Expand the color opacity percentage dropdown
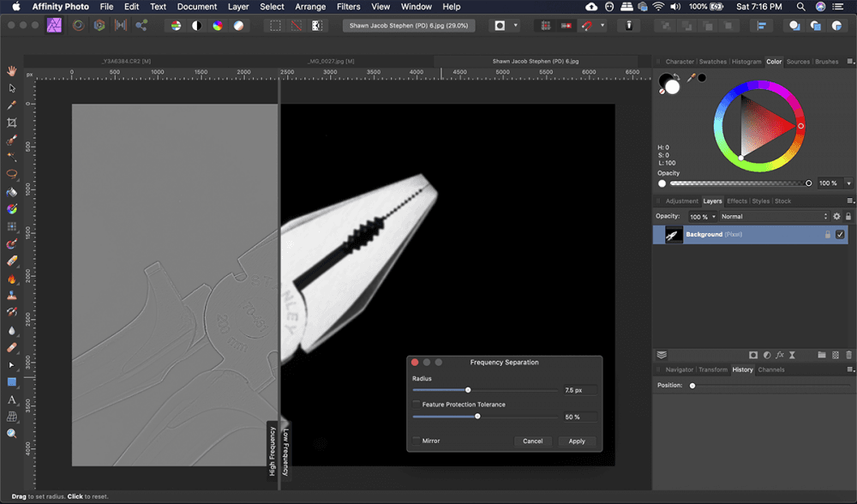The width and height of the screenshot is (857, 504). click(x=848, y=183)
